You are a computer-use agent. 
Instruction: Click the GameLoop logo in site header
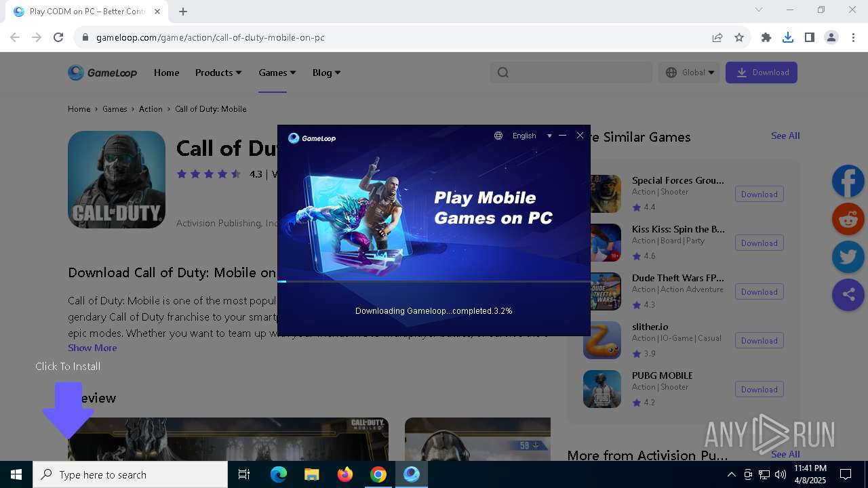pyautogui.click(x=102, y=73)
